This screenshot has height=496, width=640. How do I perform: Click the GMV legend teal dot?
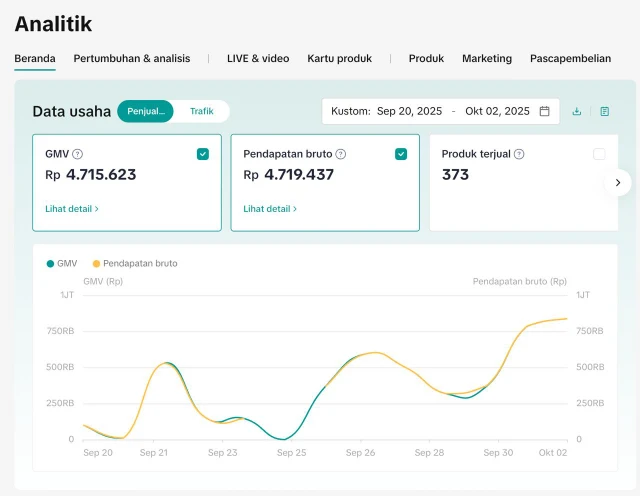pyautogui.click(x=50, y=263)
